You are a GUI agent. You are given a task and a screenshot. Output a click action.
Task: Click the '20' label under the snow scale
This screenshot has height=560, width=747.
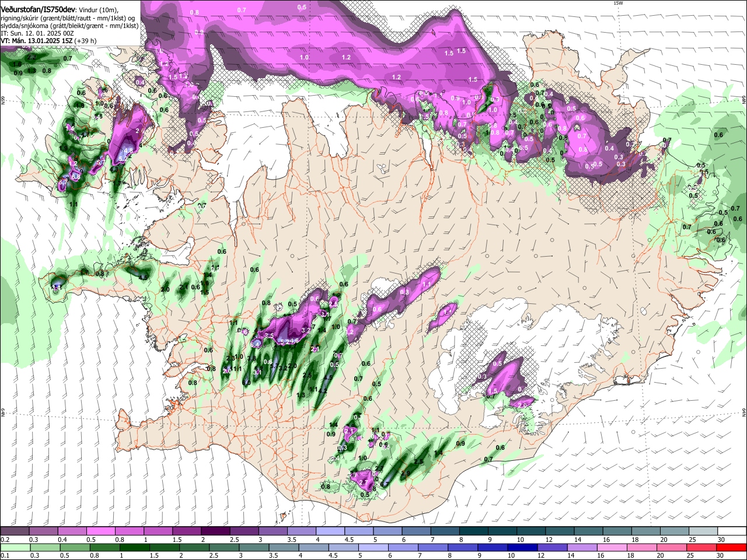pyautogui.click(x=664, y=540)
